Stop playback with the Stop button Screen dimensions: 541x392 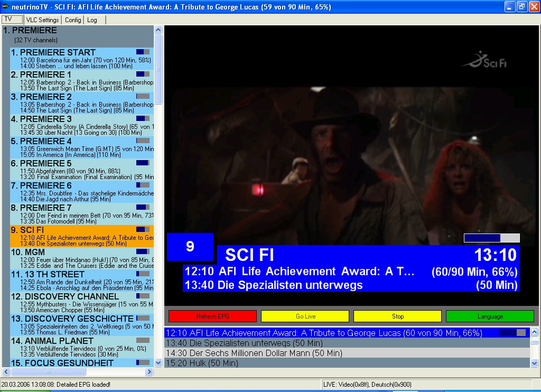(x=397, y=316)
